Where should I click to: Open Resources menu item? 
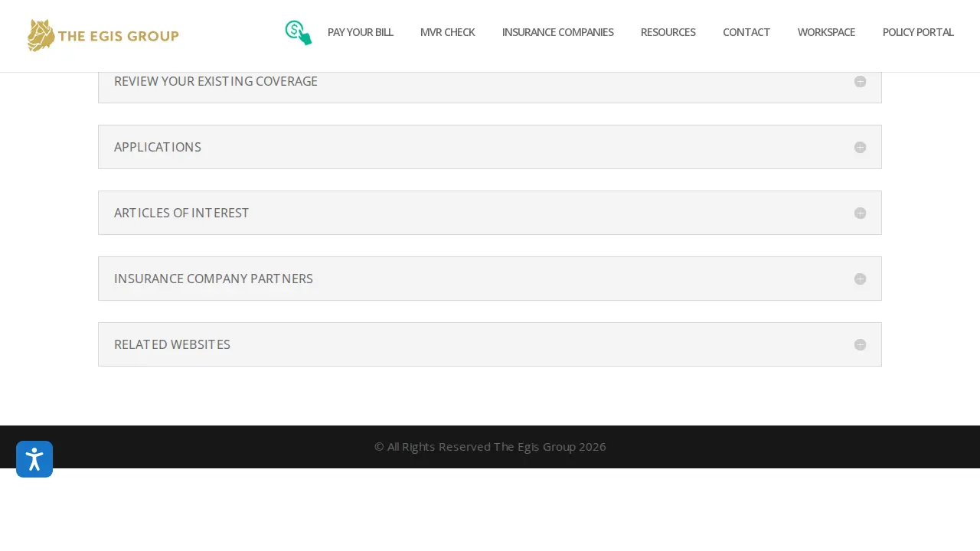tap(668, 32)
